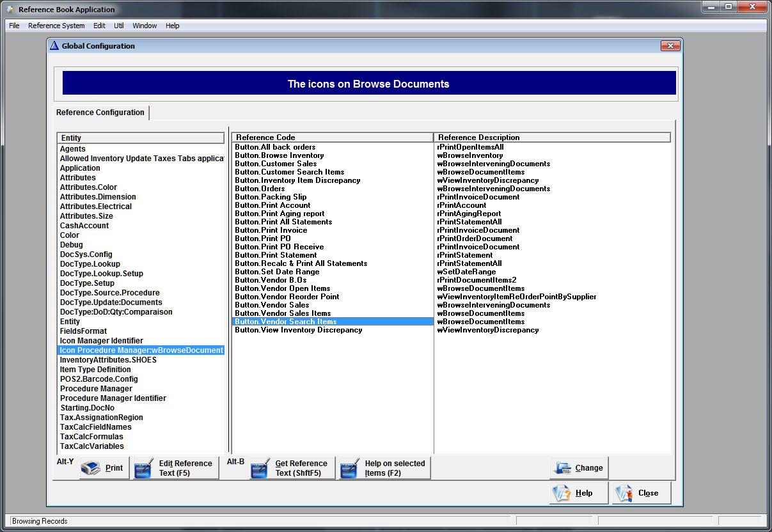The height and width of the screenshot is (532, 772).
Task: Open the Util menu
Action: [119, 26]
